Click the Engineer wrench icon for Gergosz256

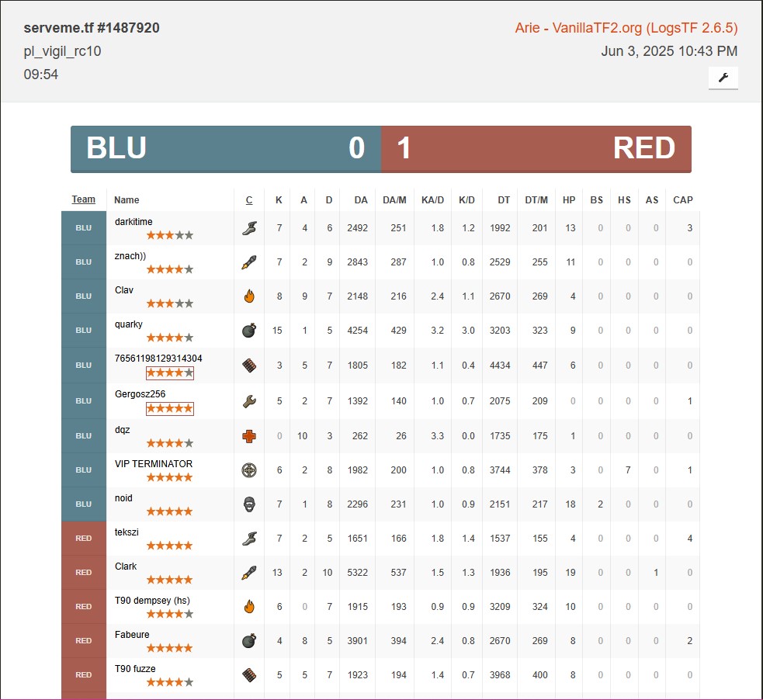tap(248, 402)
